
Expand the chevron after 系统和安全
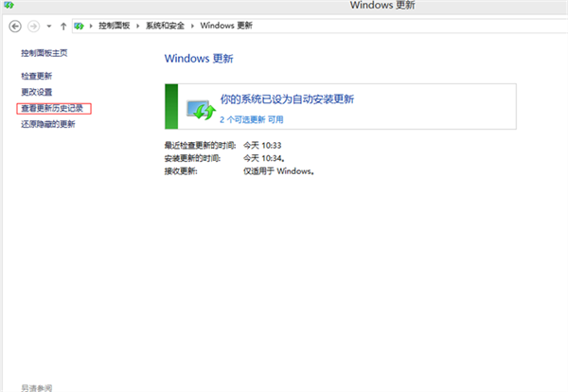pyautogui.click(x=192, y=27)
